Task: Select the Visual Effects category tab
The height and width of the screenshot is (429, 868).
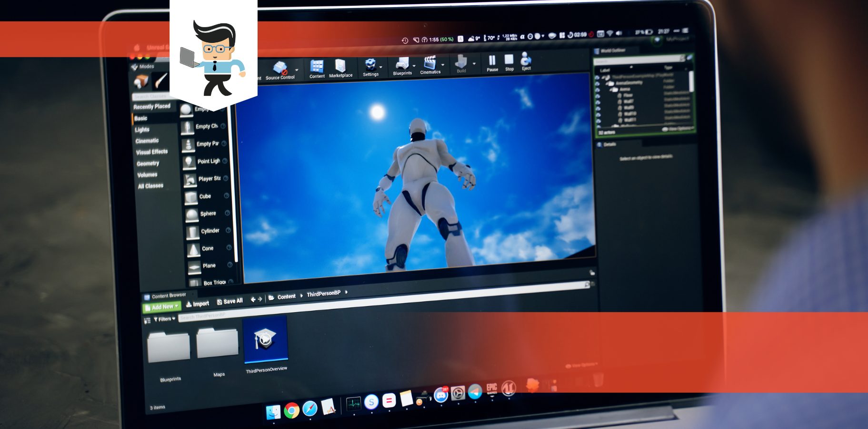Action: tap(152, 152)
